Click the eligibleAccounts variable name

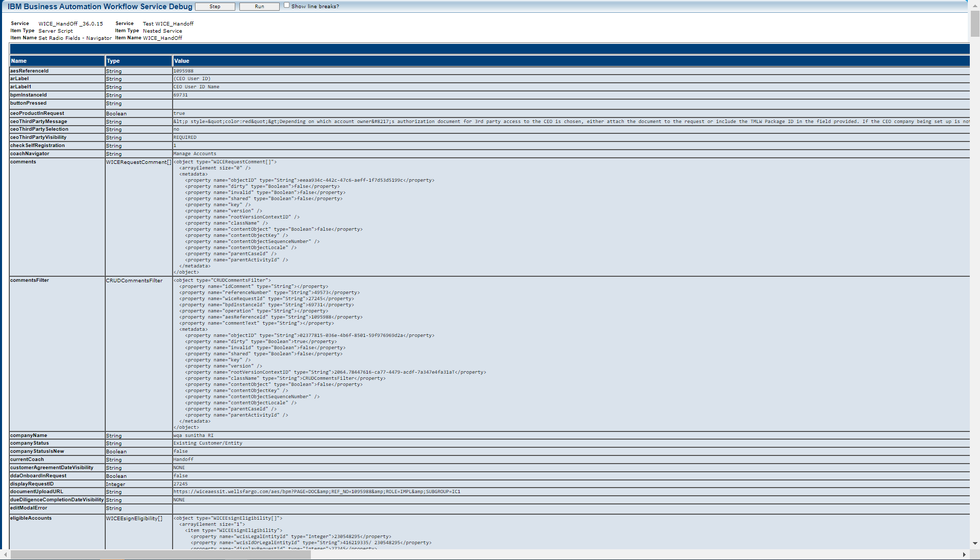point(31,518)
